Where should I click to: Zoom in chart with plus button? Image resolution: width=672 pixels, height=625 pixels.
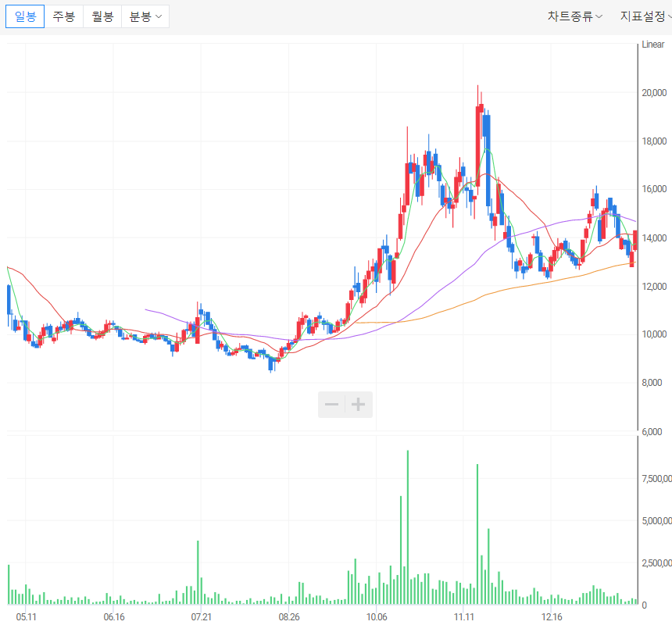359,405
